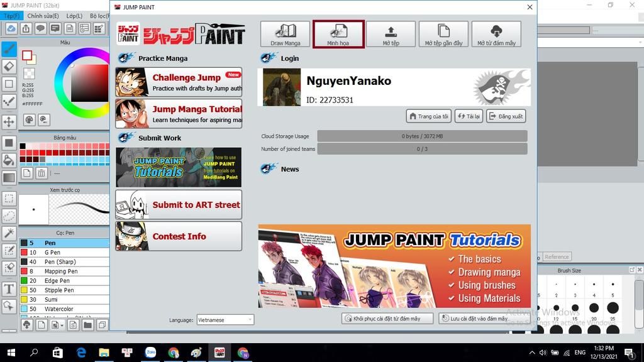Click Submit to ART street
The width and height of the screenshot is (644, 362).
(179, 204)
